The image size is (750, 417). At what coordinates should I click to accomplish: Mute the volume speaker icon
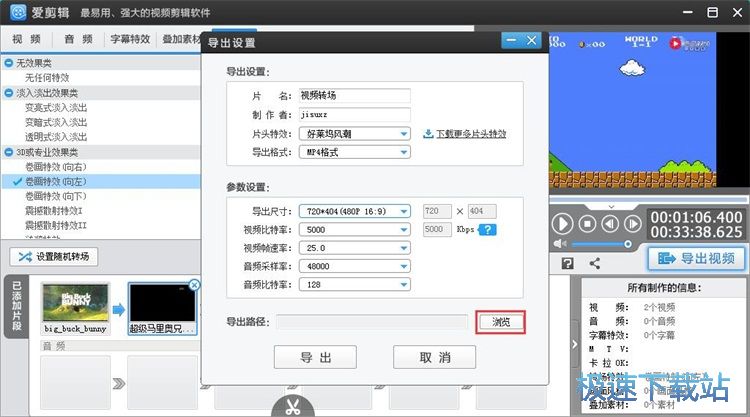coord(560,244)
